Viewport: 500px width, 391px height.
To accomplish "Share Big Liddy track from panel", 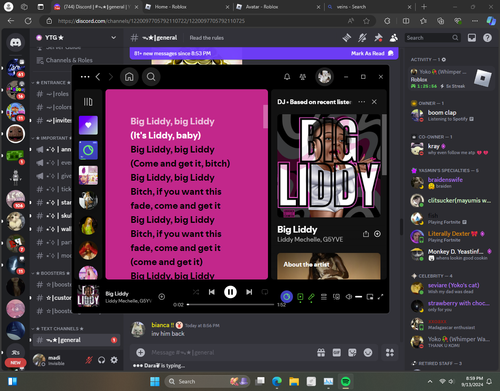I will coord(366,234).
